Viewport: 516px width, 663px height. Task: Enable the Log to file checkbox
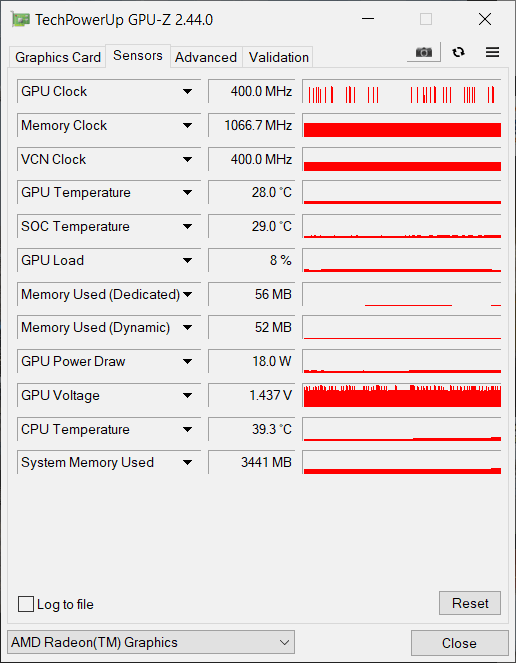point(26,604)
